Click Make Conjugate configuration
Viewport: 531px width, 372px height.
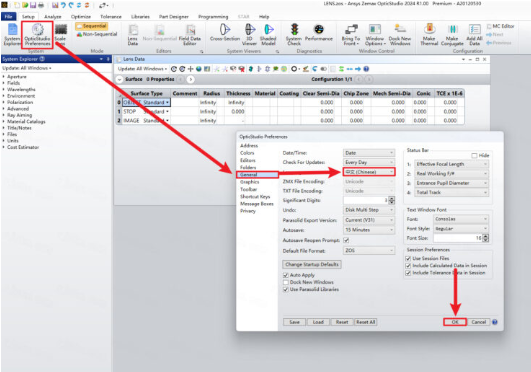[452, 35]
